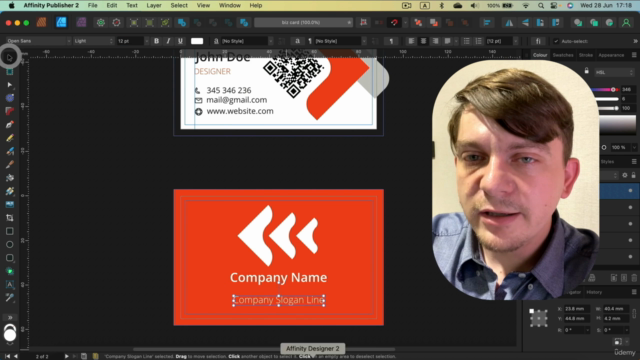Viewport: 640px width, 360px height.
Task: Switch to the Stroke tab
Action: [586, 55]
